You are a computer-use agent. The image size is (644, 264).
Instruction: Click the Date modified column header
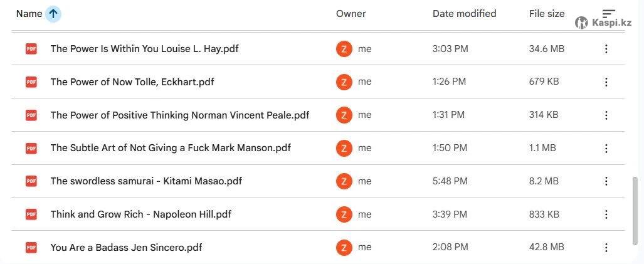click(464, 14)
